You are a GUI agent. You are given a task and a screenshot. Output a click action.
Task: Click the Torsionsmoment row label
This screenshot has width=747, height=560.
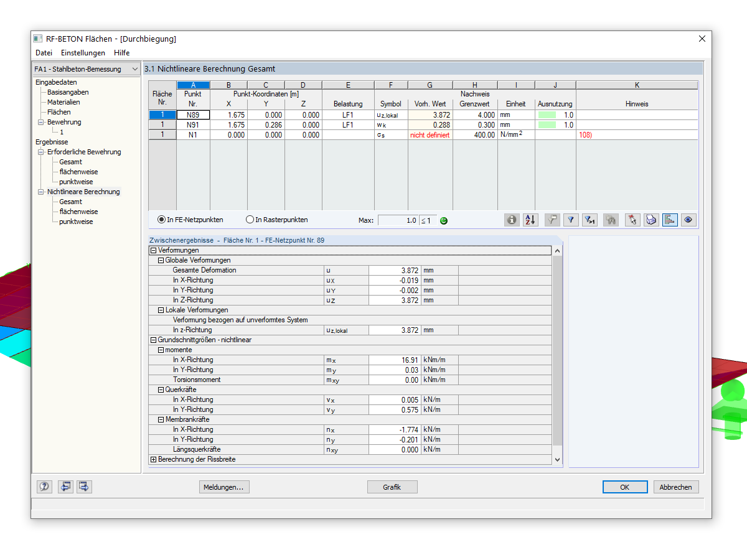(197, 380)
